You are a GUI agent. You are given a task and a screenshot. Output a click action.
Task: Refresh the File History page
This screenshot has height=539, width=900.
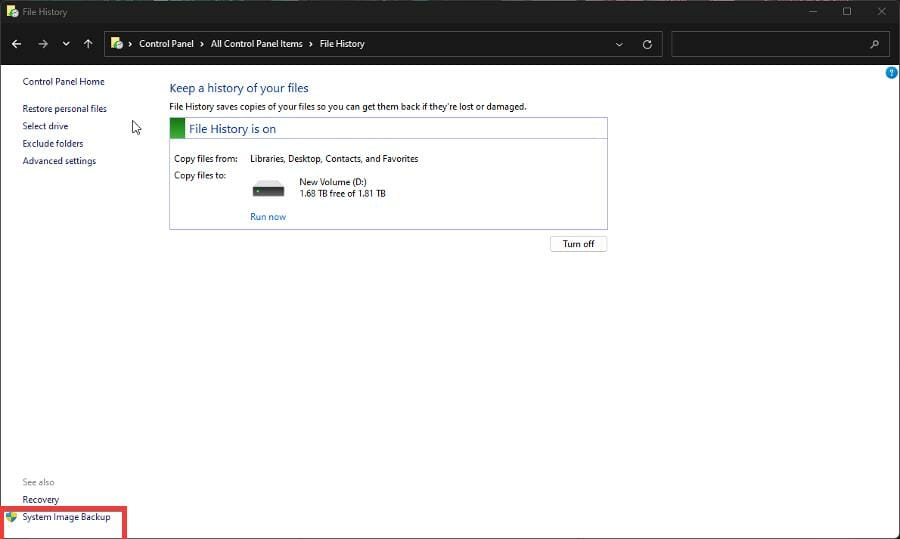pos(647,44)
